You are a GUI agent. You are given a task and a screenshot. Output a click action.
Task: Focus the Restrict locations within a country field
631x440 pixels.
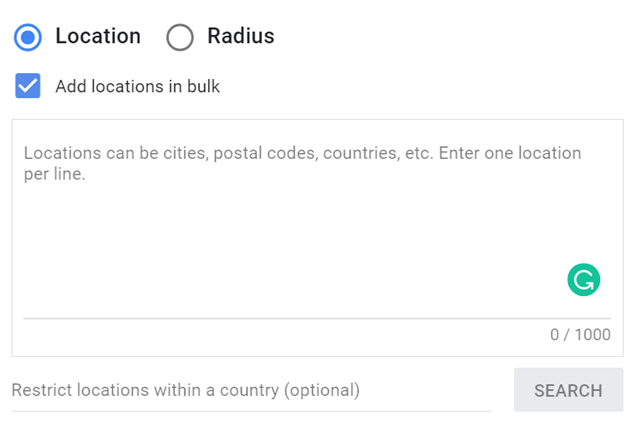pyautogui.click(x=250, y=390)
